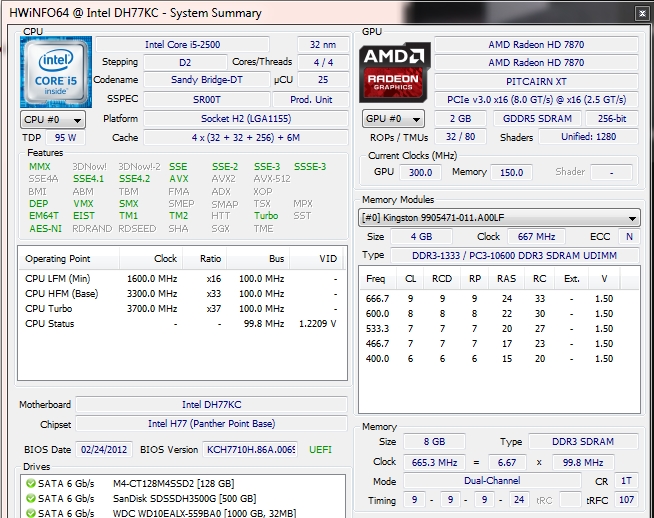
Task: Click the Prod. Unit field
Action: [311, 100]
